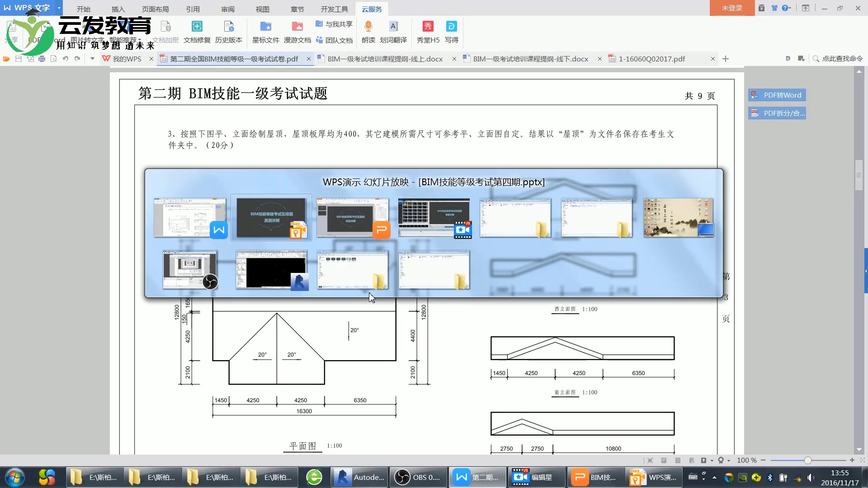
Task: Select the Revit window thumbnail in switcher
Action: click(271, 270)
